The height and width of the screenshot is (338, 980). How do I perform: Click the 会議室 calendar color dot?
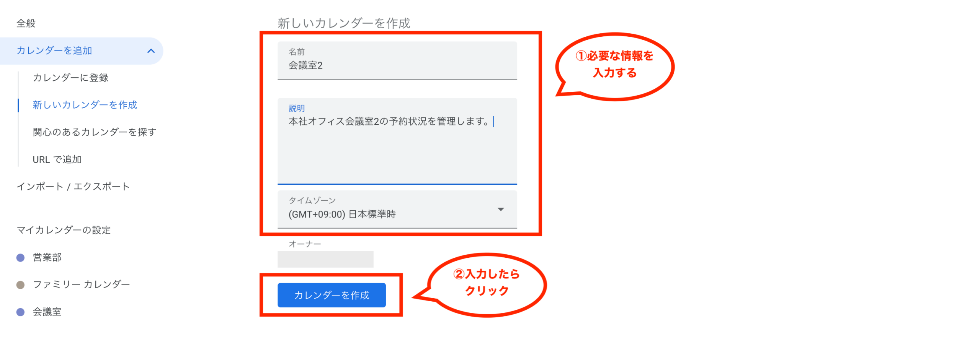21,312
